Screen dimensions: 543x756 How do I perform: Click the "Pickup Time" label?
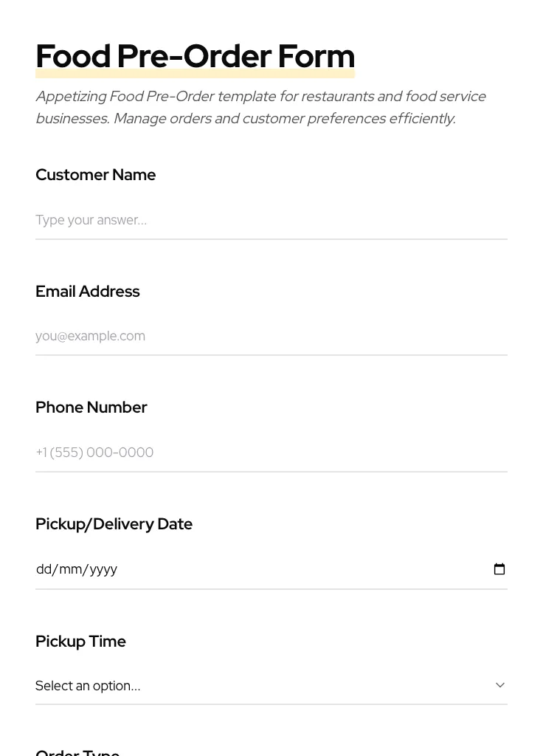80,642
